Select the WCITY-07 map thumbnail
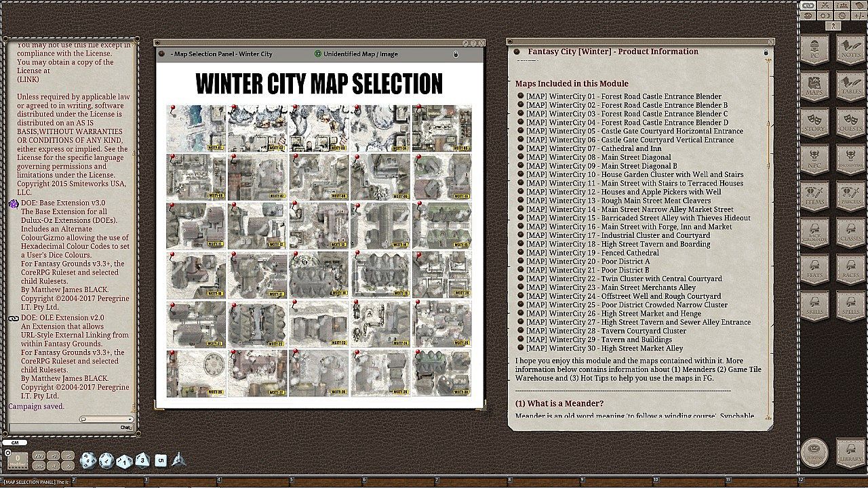This screenshot has height=488, width=868. (x=257, y=177)
